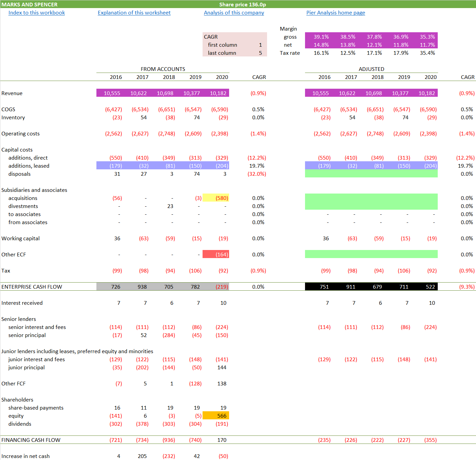Open the Index to this workbook link

pyautogui.click(x=37, y=13)
